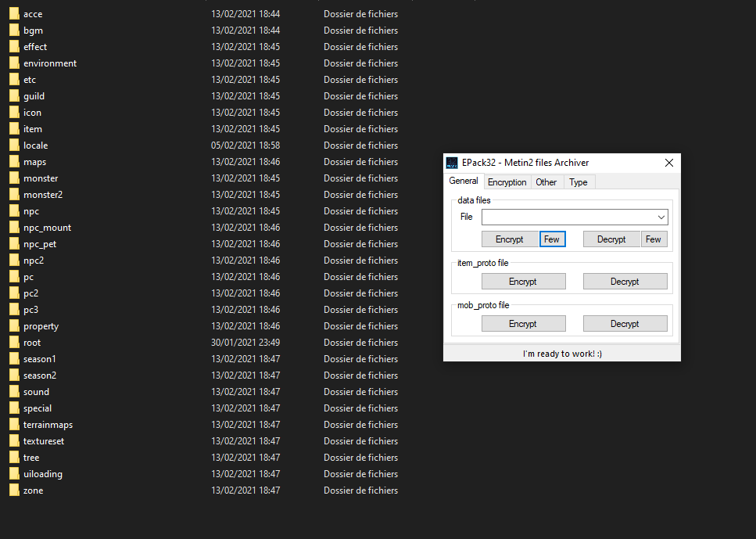Click the zone folder icon
The height and width of the screenshot is (539, 756).
tap(15, 490)
